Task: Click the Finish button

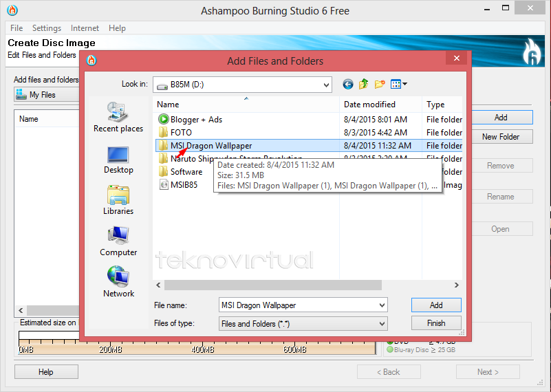Action: [436, 323]
